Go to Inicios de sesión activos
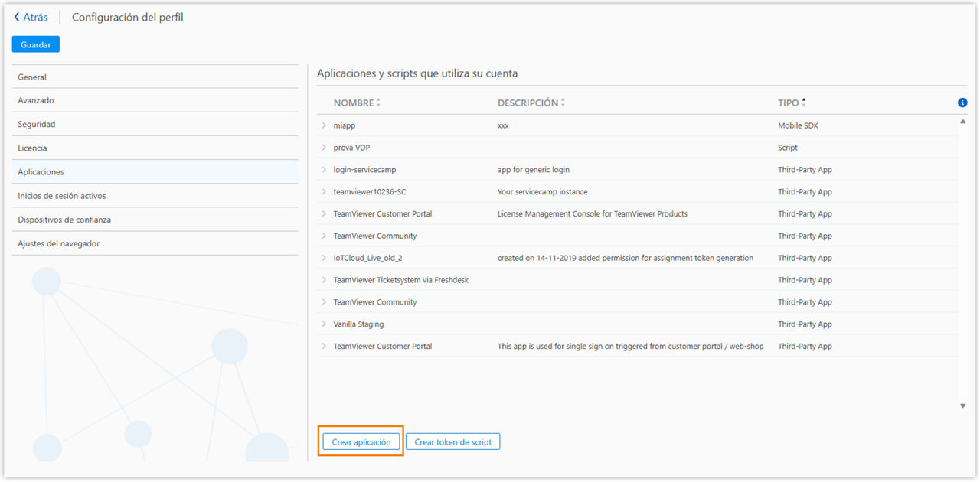This screenshot has height=482, width=980. point(62,196)
